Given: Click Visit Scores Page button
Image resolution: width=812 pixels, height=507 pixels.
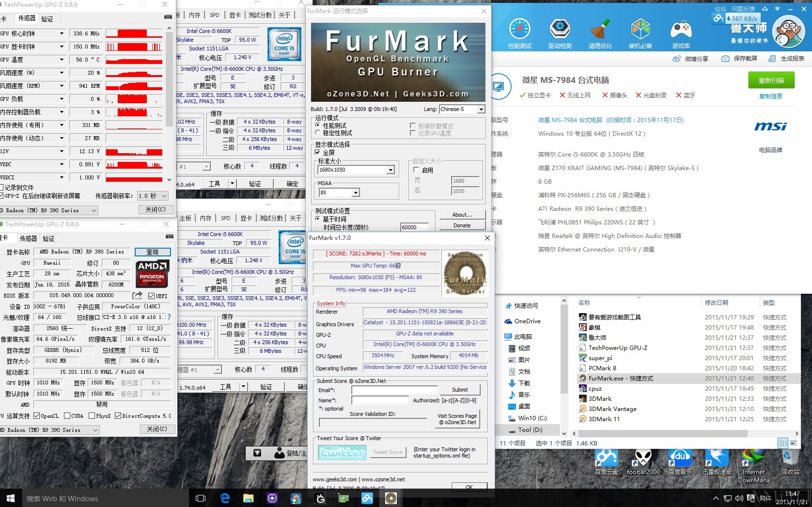Looking at the screenshot, I should pos(457,419).
